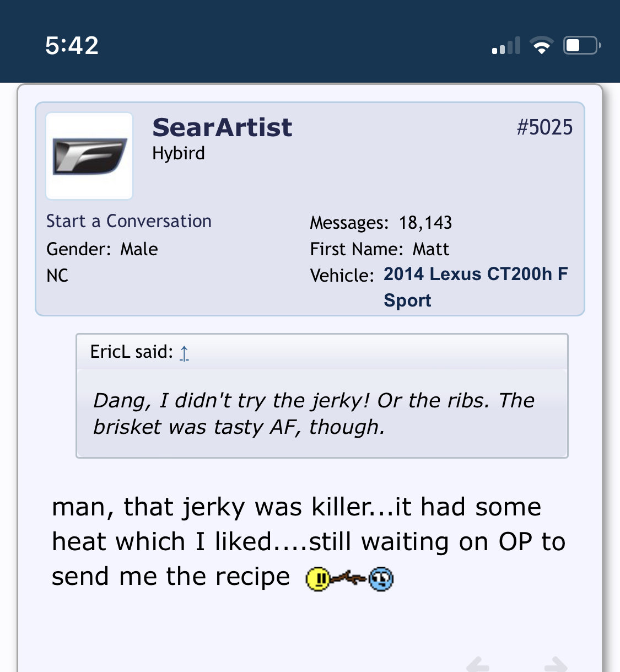
Task: Tap the quoted brisket text block
Action: (322, 413)
